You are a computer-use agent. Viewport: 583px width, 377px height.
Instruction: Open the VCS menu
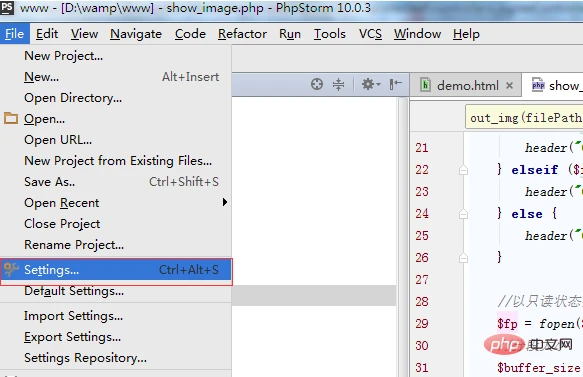(x=370, y=34)
